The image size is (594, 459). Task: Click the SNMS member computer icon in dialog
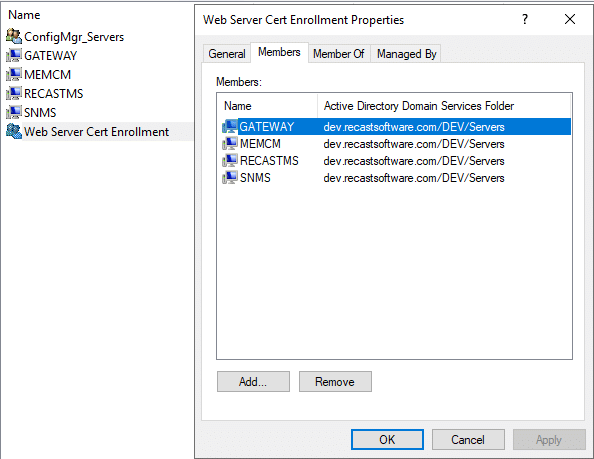[230, 178]
